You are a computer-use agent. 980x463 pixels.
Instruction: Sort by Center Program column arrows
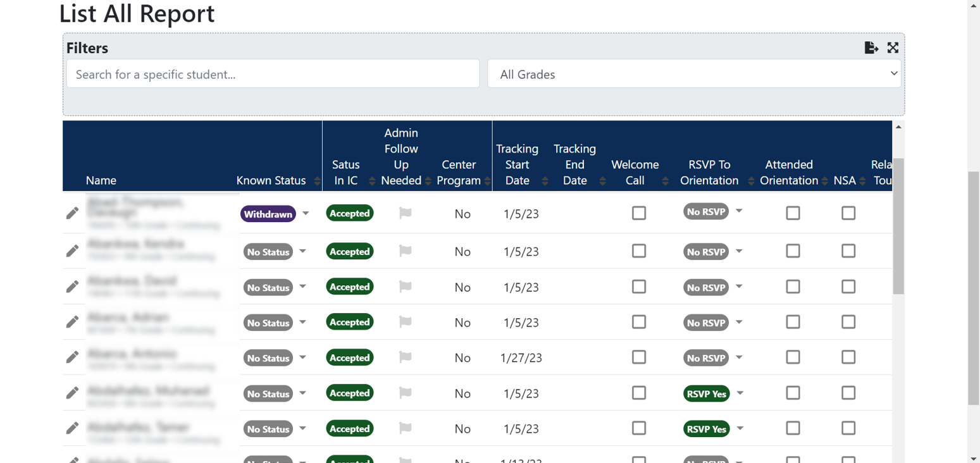(x=487, y=181)
